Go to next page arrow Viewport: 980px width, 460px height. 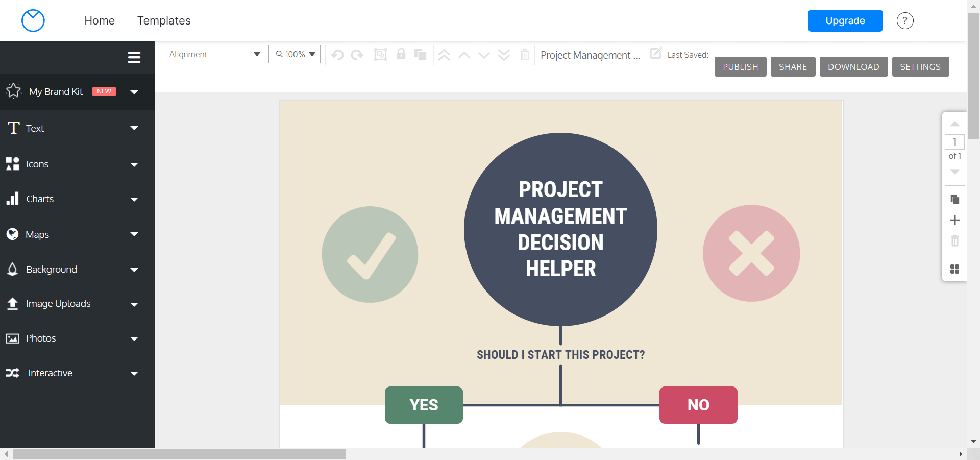(955, 172)
